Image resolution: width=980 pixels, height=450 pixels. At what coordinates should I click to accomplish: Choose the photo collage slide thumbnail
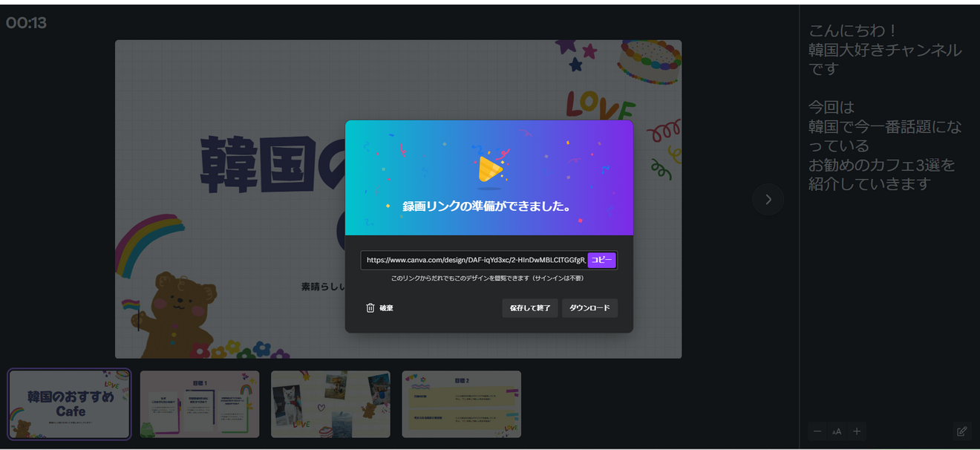pos(330,404)
